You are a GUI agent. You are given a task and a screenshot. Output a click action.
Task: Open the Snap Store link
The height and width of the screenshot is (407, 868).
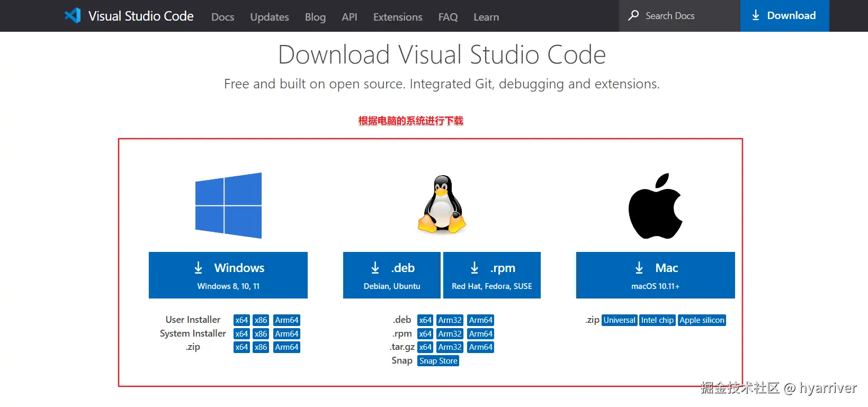click(439, 361)
